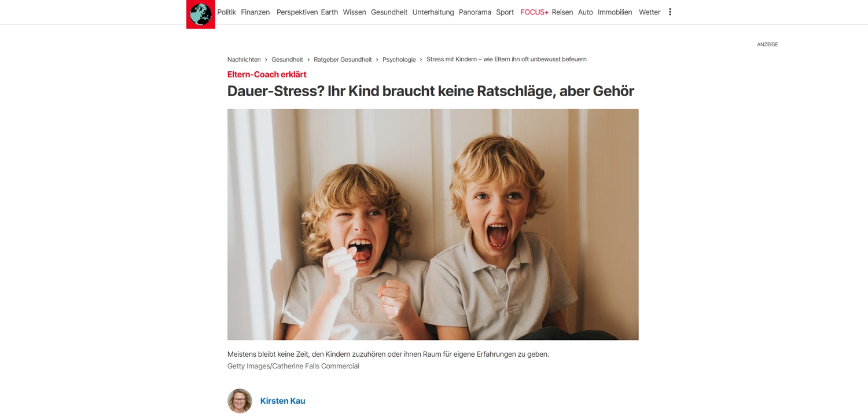Open Gesundheit in the top navigation
Image resolution: width=868 pixels, height=417 pixels.
click(389, 12)
